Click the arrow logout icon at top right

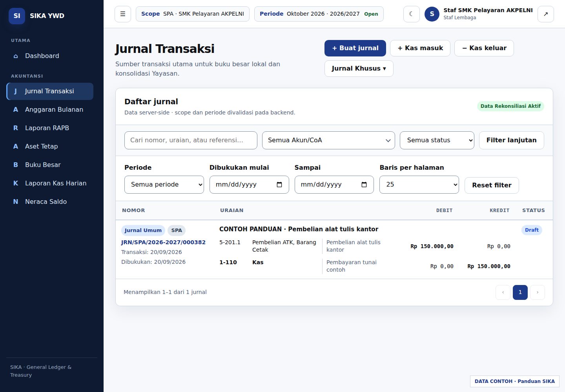click(x=546, y=14)
